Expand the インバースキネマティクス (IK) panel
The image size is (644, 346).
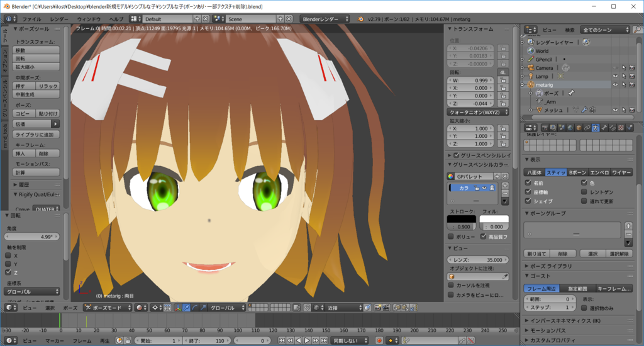pyautogui.click(x=565, y=321)
